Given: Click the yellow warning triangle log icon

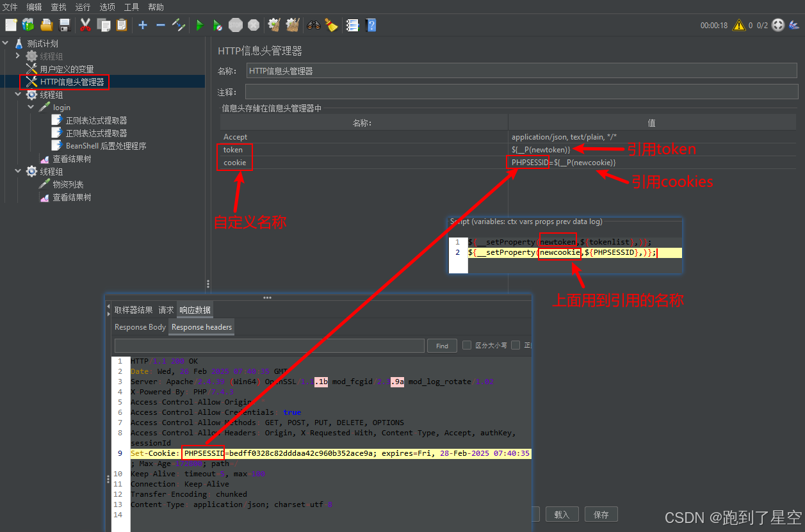Looking at the screenshot, I should pyautogui.click(x=739, y=25).
